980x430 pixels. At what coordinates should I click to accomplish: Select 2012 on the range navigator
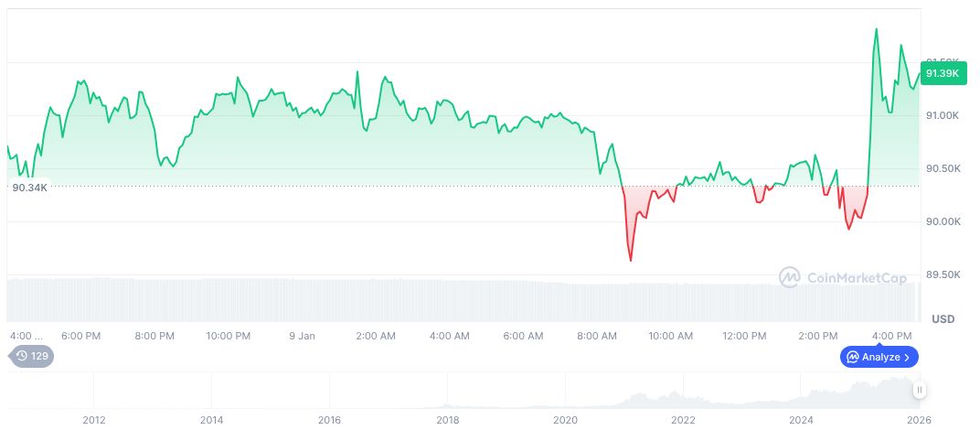coord(94,420)
